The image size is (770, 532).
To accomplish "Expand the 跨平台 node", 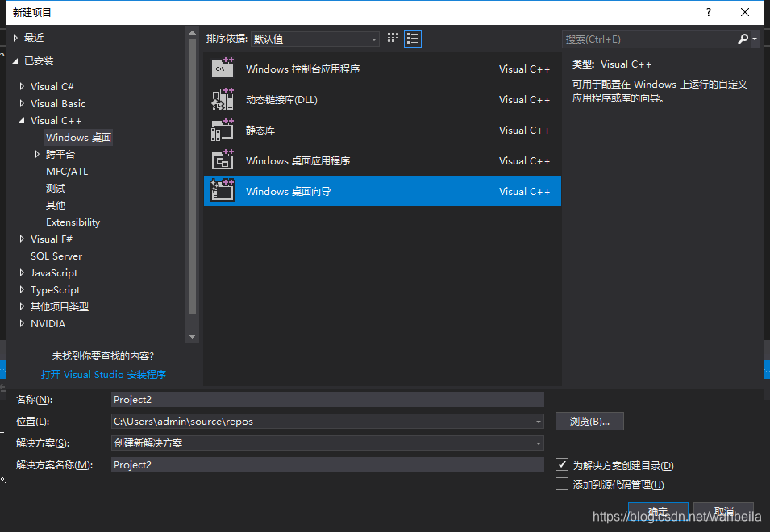I will (37, 154).
